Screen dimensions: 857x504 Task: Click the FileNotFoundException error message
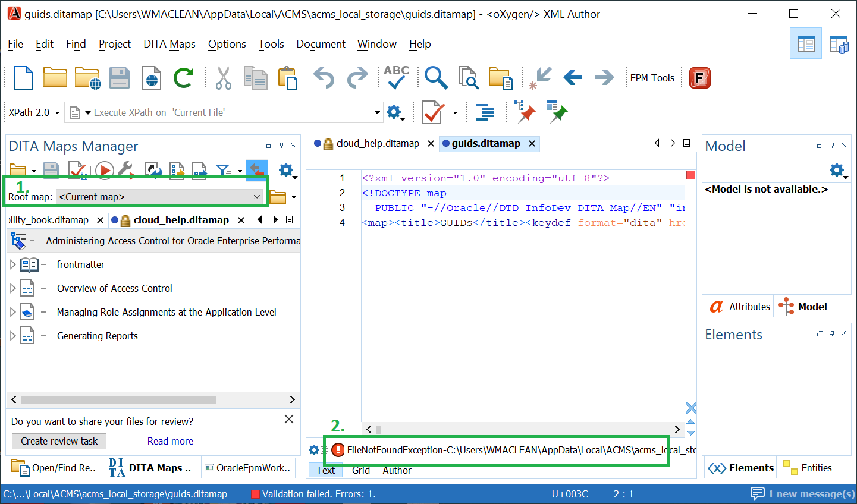click(x=522, y=450)
